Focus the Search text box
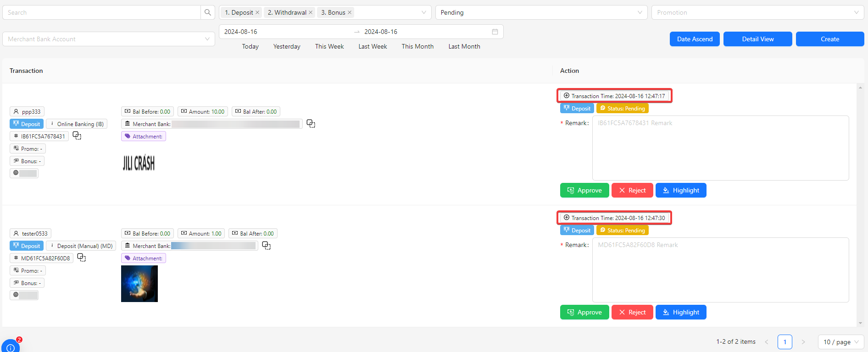This screenshot has height=352, width=868. point(101,12)
